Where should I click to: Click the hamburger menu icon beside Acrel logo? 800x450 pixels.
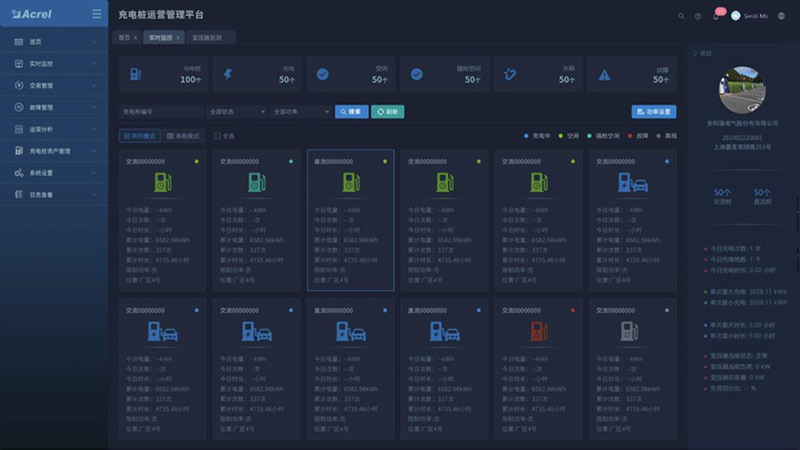[x=96, y=15]
